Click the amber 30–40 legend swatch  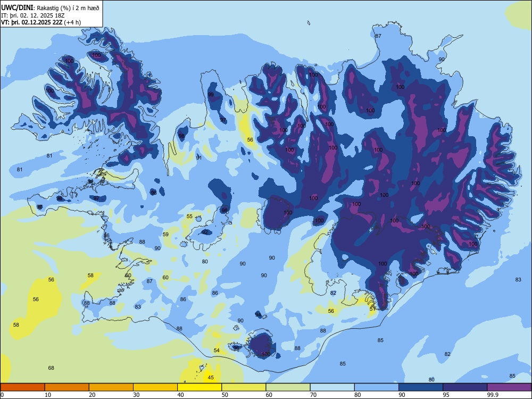(x=155, y=387)
